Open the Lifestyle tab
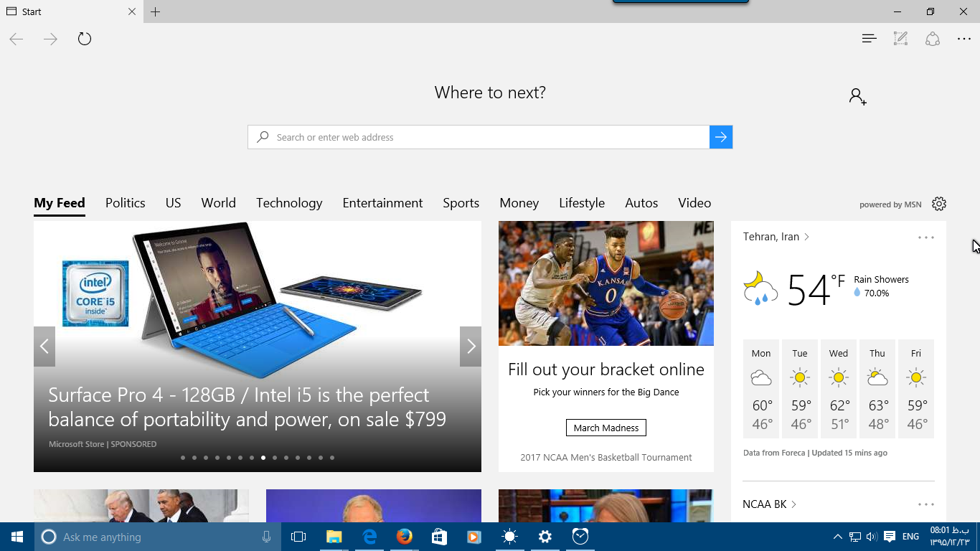Screen dimensions: 980x551 pyautogui.click(x=582, y=203)
